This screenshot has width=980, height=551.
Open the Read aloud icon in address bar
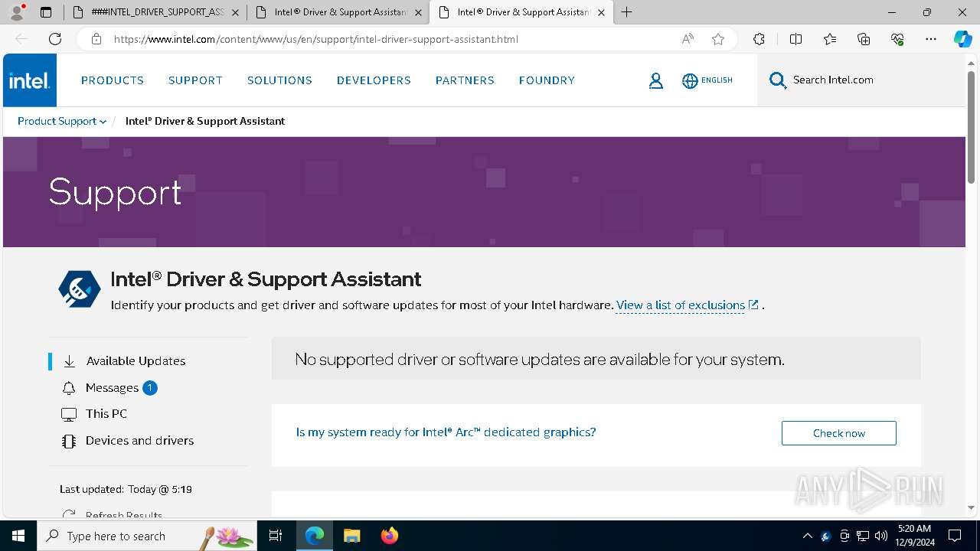[x=688, y=39]
